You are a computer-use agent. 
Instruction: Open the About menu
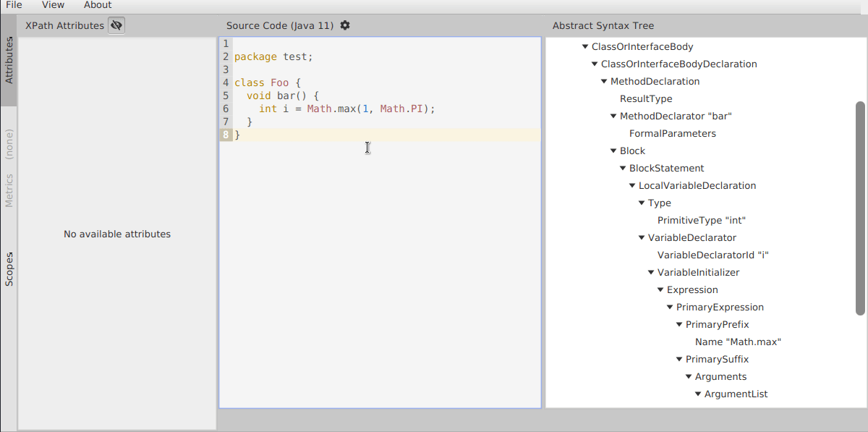tap(98, 5)
